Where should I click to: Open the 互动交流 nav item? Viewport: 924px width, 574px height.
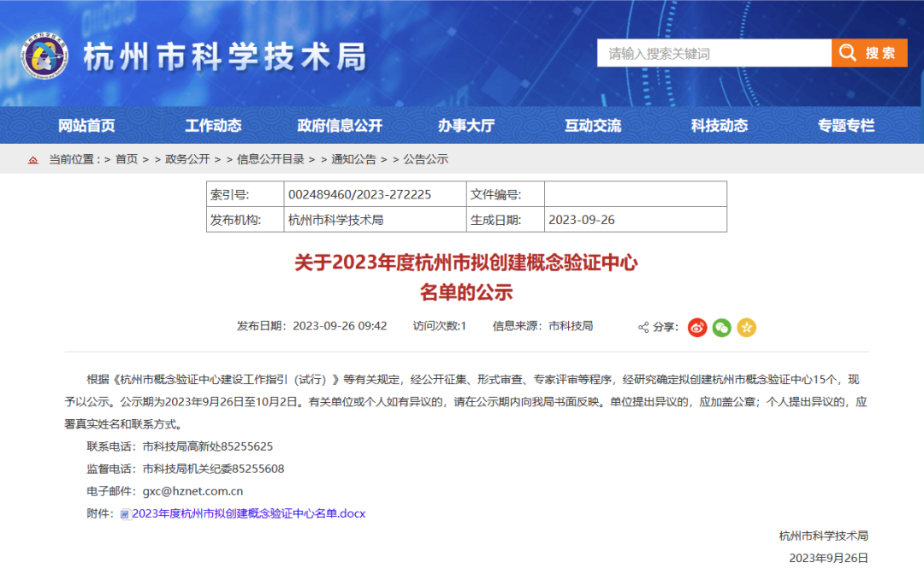[593, 126]
